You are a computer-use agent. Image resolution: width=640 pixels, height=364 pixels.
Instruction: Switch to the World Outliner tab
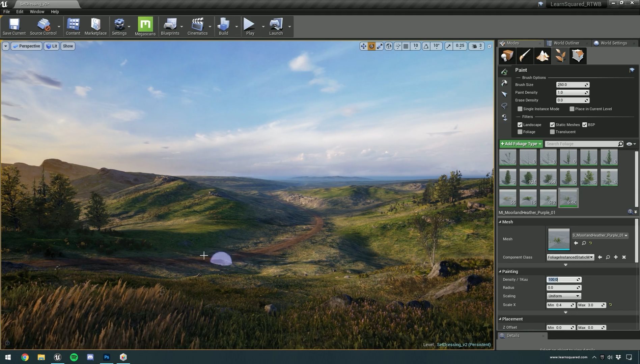coord(566,43)
